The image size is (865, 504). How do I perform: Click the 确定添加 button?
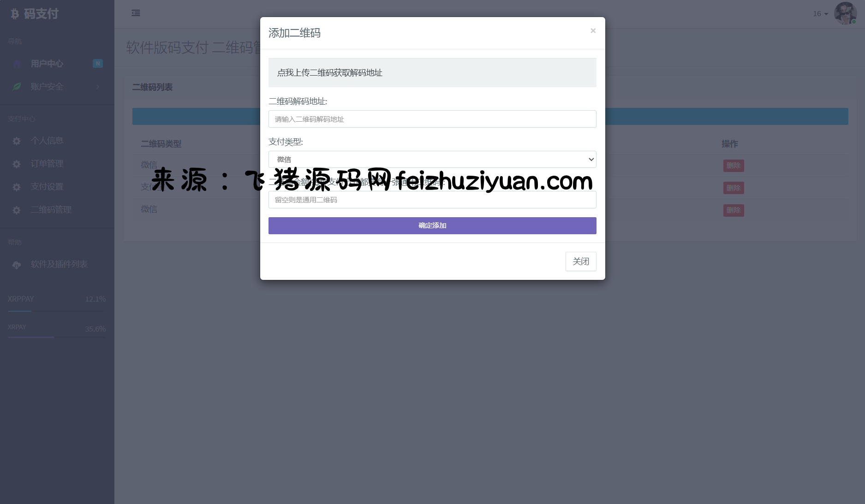tap(432, 225)
